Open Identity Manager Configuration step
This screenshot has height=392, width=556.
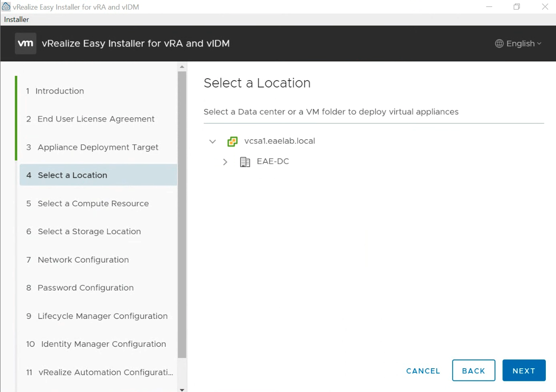[x=103, y=344]
